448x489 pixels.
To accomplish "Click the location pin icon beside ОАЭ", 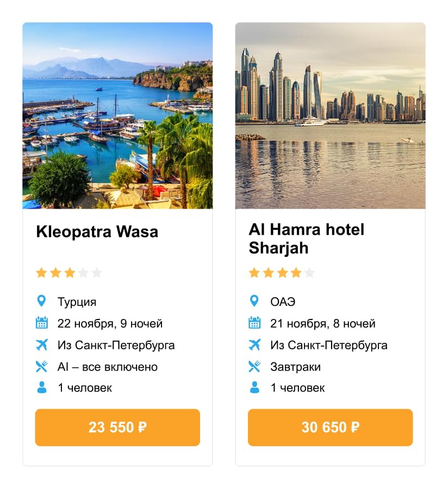I will pos(254,301).
